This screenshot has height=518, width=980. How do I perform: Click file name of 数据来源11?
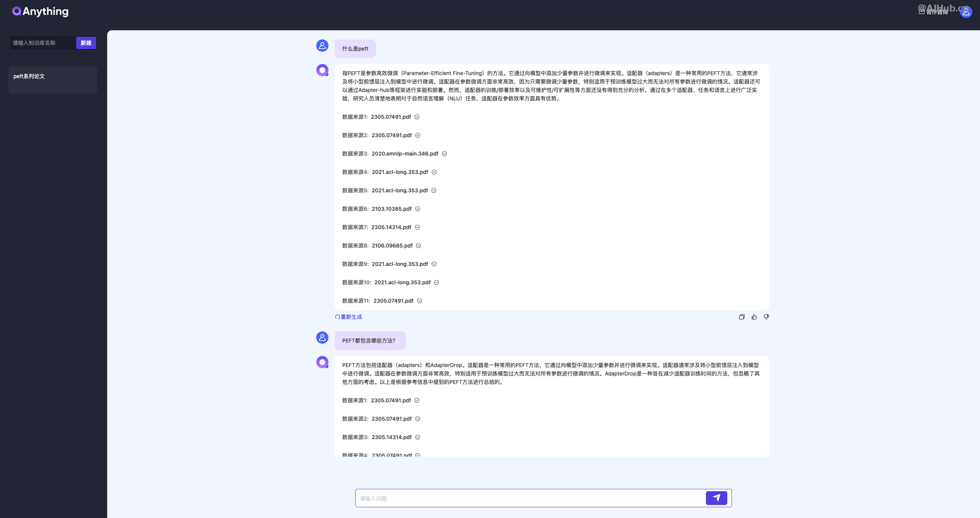tap(394, 301)
